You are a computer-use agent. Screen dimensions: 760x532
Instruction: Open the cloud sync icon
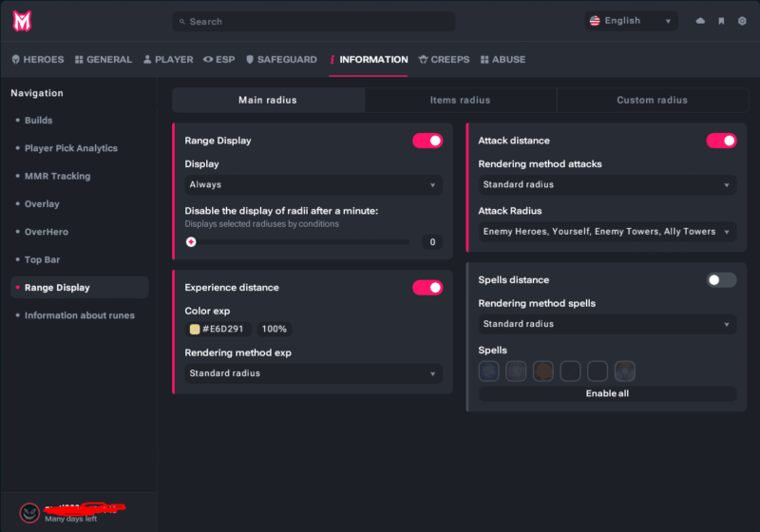[700, 21]
